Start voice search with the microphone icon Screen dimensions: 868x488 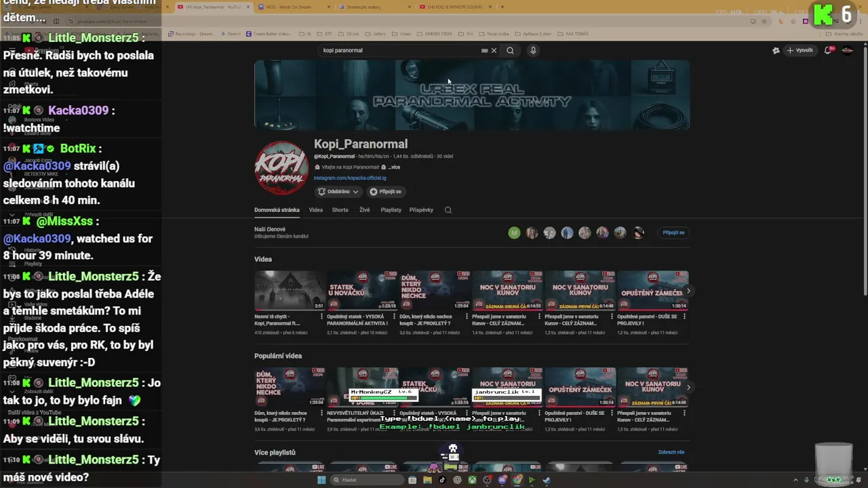tap(533, 50)
